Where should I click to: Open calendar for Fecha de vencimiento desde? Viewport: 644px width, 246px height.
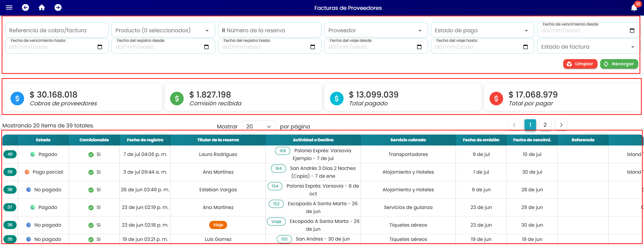(x=632, y=31)
